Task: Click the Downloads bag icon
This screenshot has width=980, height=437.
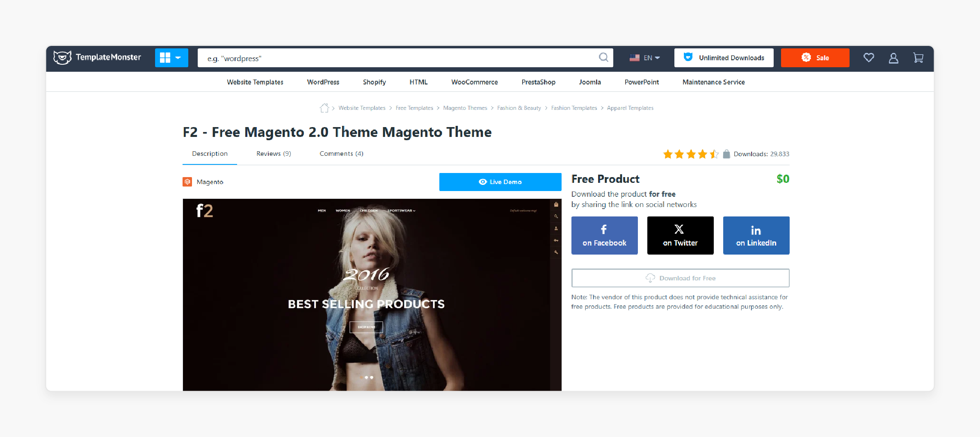Action: pos(726,154)
